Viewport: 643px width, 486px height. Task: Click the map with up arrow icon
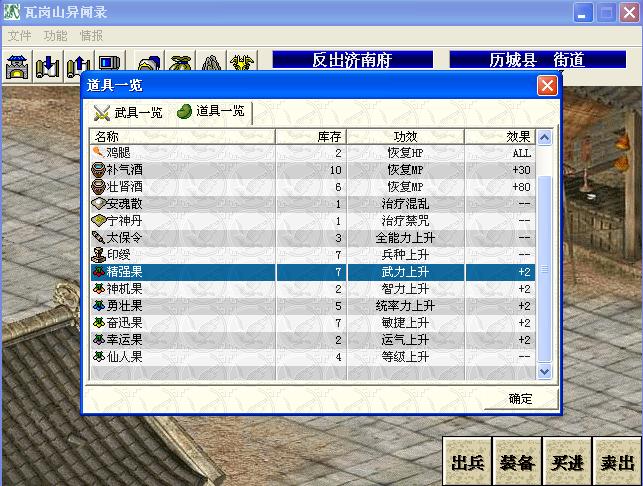(79, 66)
